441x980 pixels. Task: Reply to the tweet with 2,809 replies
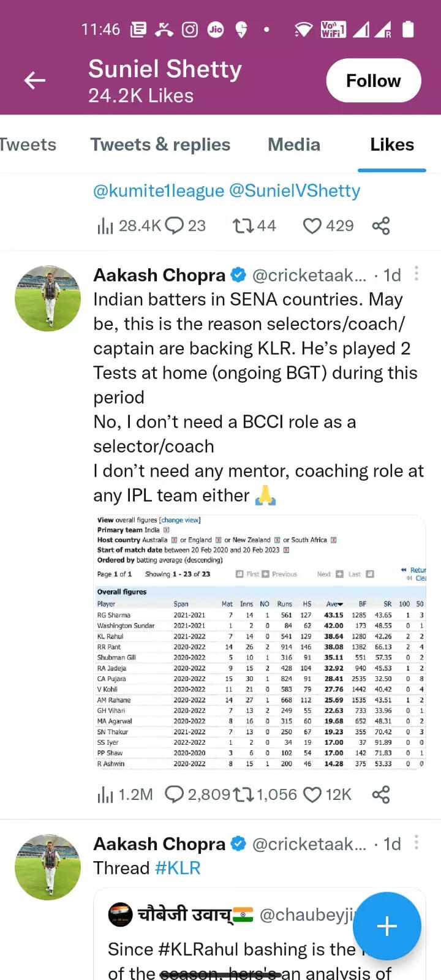tap(175, 794)
